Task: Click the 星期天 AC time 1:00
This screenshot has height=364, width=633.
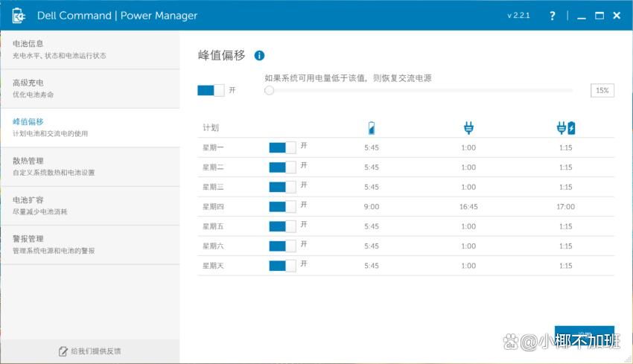Action: 468,266
